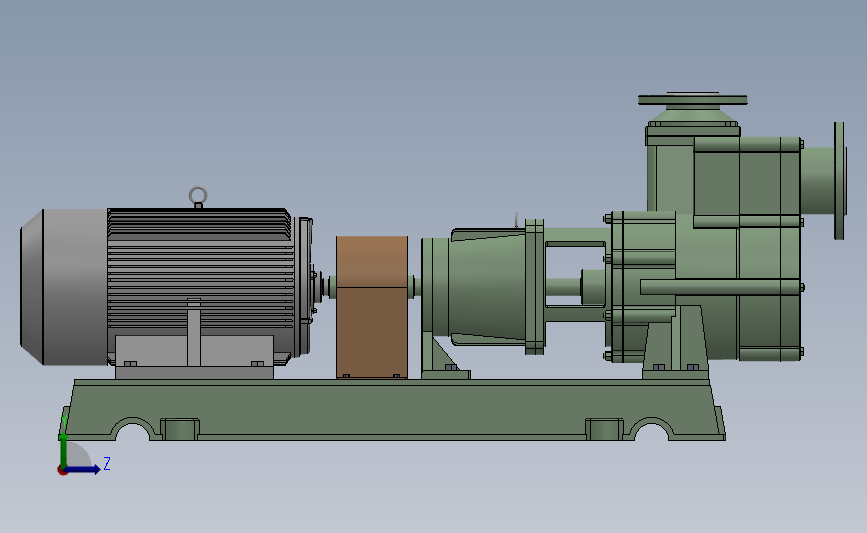Select the gray motor mounting foot block
Image resolution: width=867 pixels, height=533 pixels.
point(194,357)
